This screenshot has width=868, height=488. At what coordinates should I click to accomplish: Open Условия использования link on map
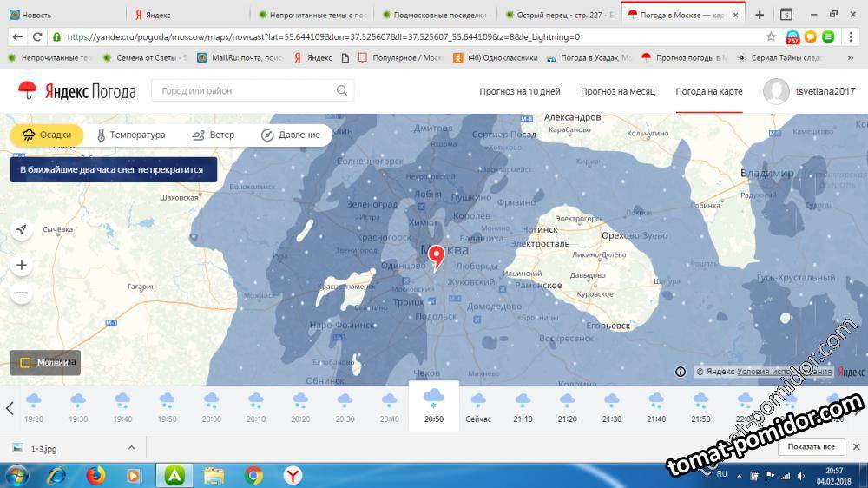(x=785, y=372)
